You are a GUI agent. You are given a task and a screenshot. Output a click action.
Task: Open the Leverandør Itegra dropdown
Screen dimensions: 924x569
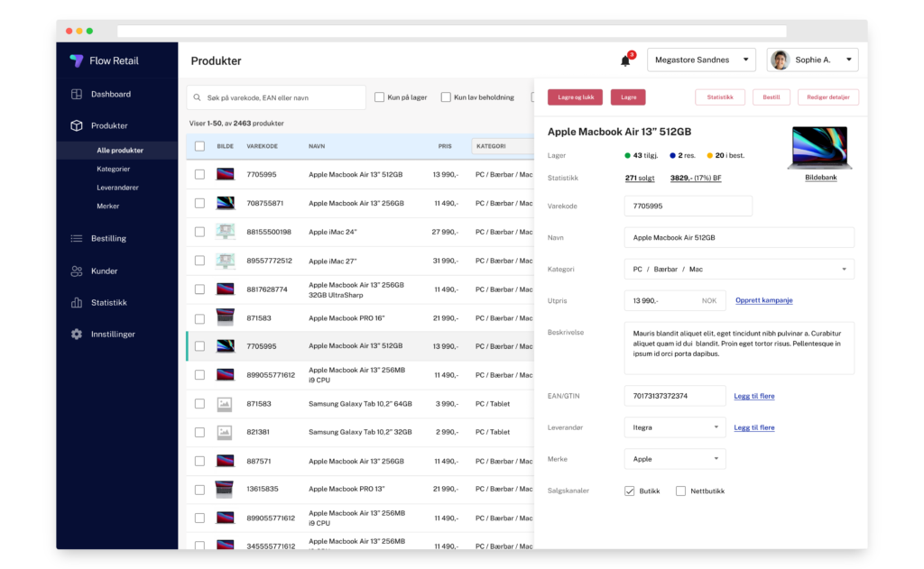(x=675, y=427)
